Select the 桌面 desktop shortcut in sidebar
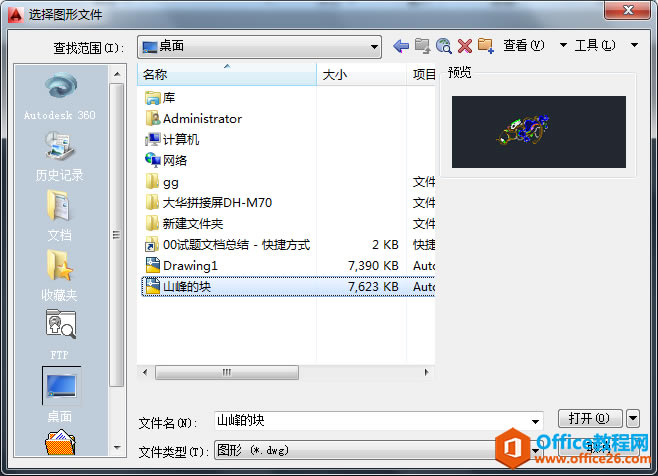658x476 pixels. [x=61, y=395]
